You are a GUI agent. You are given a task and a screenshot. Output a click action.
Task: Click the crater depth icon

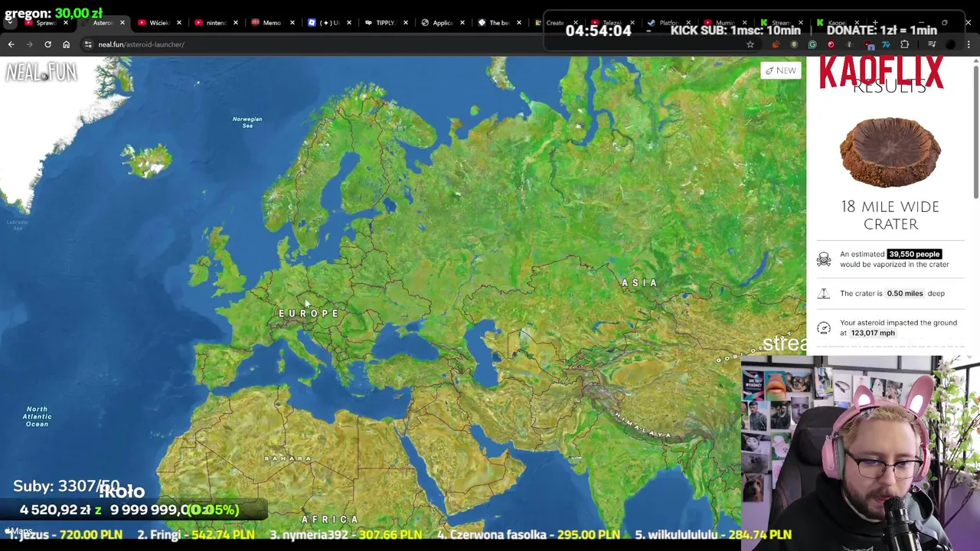click(x=824, y=293)
